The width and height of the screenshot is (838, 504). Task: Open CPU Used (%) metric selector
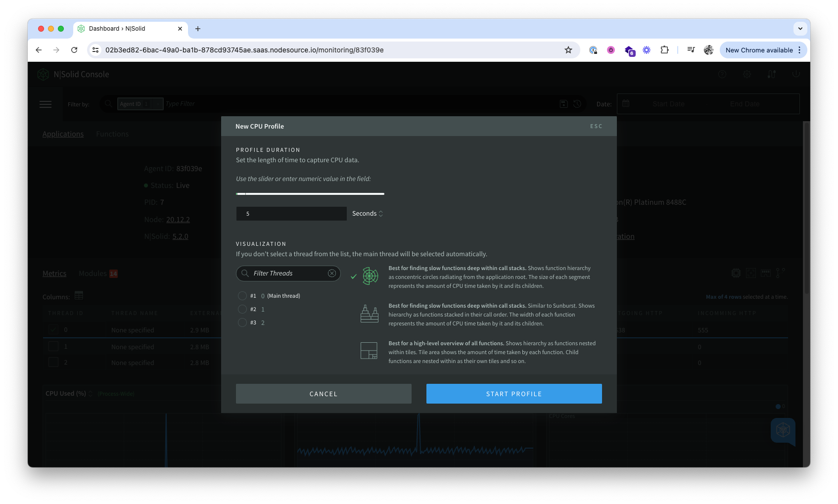pos(69,394)
